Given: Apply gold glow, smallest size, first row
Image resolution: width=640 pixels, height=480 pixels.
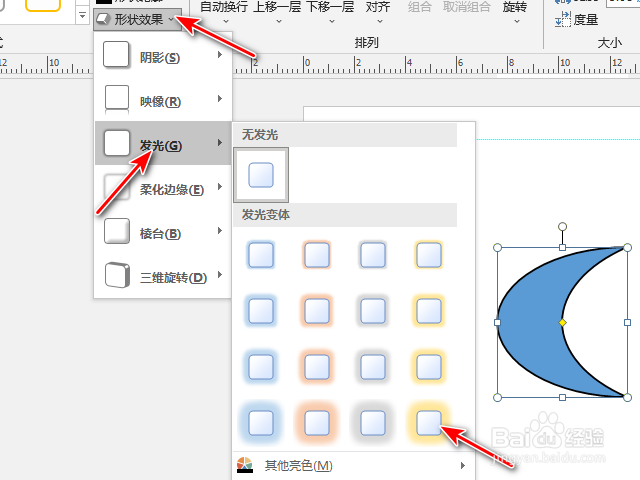Looking at the screenshot, I should (429, 255).
